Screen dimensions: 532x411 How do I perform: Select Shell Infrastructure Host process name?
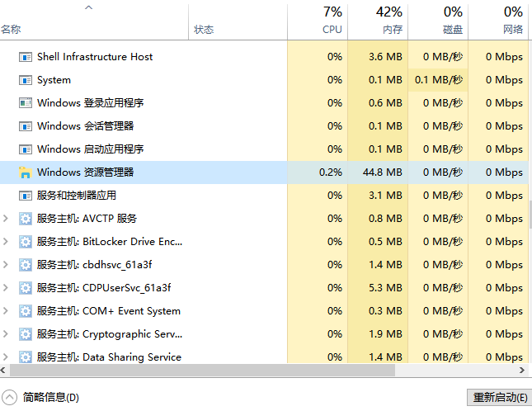click(95, 57)
